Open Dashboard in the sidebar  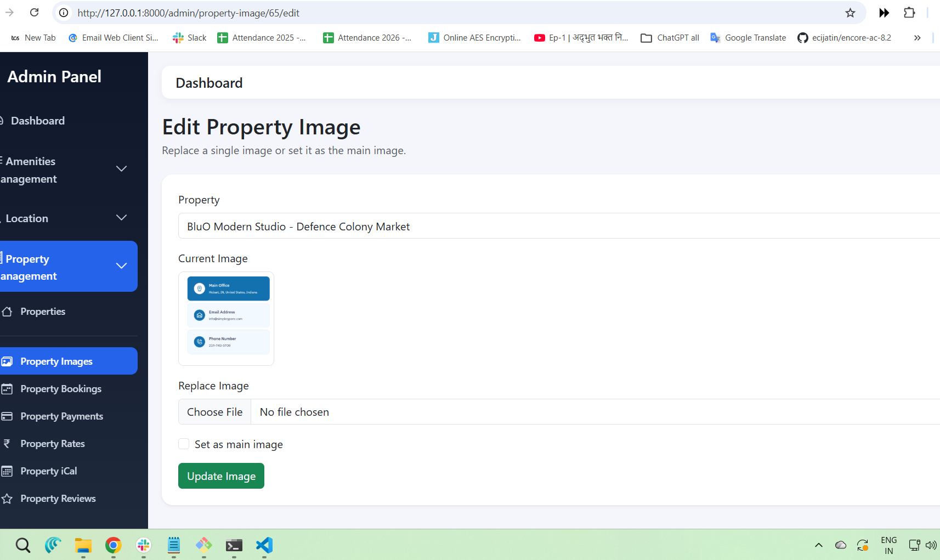pos(37,121)
